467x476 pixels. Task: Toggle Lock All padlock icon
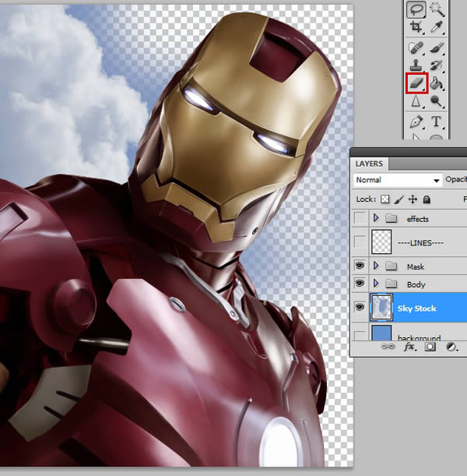427,199
